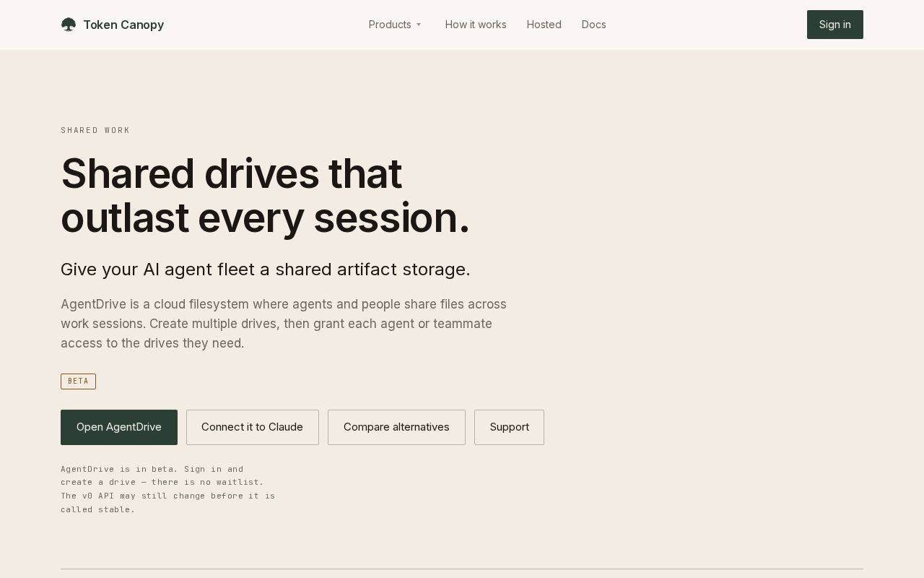Image resolution: width=924 pixels, height=578 pixels.
Task: Click the 'Shared drives that outlast every session.' heading
Action: point(266,196)
